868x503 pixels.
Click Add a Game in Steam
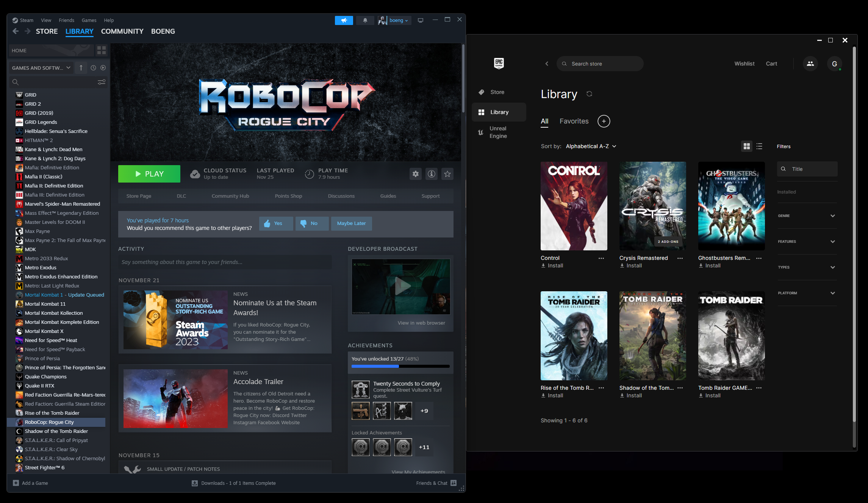point(31,483)
